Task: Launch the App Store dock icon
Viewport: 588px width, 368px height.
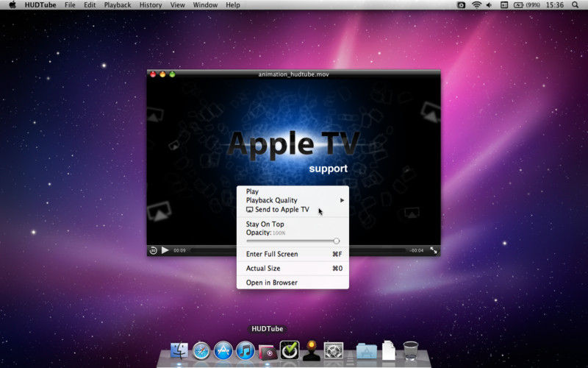Action: tap(223, 351)
